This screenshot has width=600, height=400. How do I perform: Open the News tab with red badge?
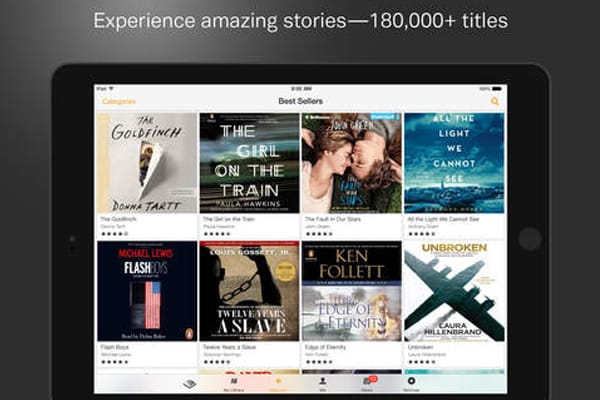tap(367, 384)
